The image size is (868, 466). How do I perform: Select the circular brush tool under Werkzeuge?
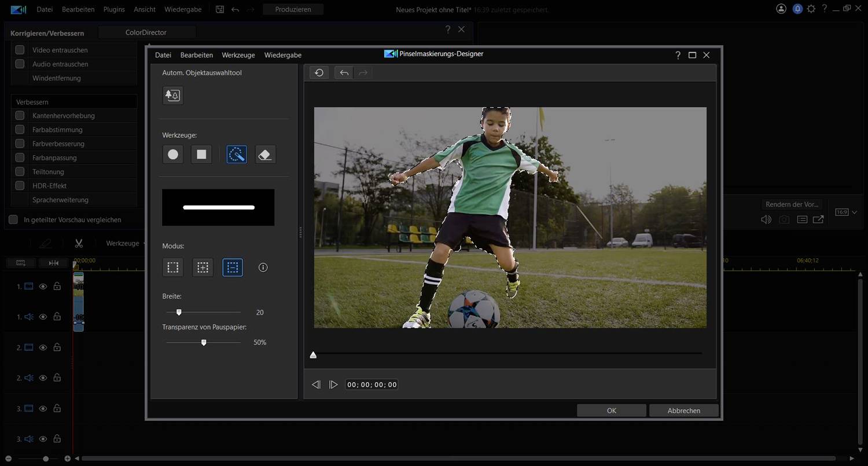(x=172, y=154)
